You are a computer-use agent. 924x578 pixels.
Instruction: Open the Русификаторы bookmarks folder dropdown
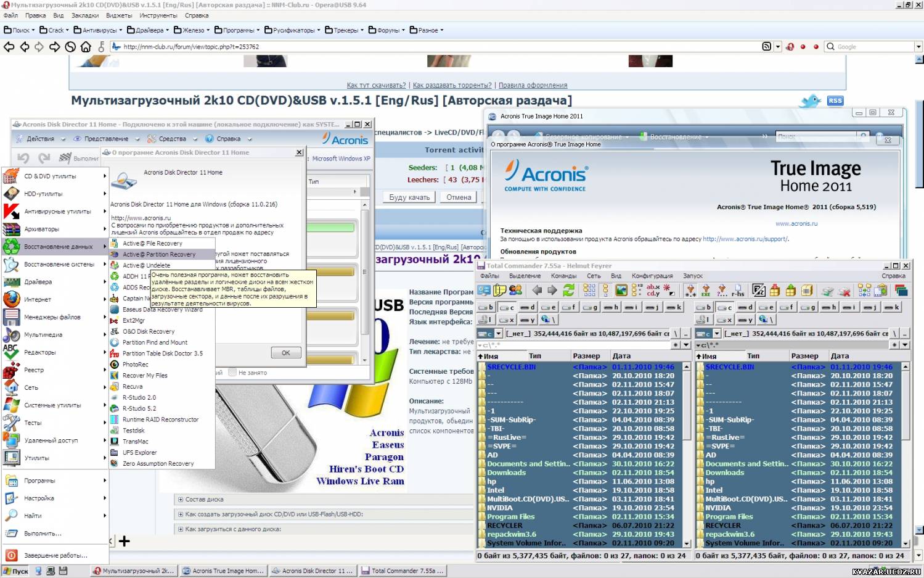[x=292, y=30]
